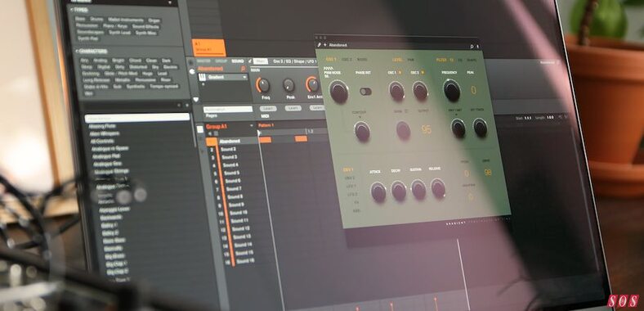The image size is (644, 311).
Task: Click output value 95 in Gradient
Action: [x=427, y=129]
